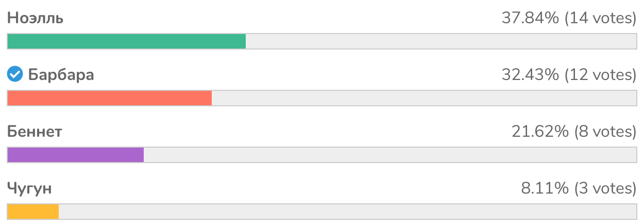Click the purple filled bar for Беннет
This screenshot has width=644, height=224.
point(75,155)
